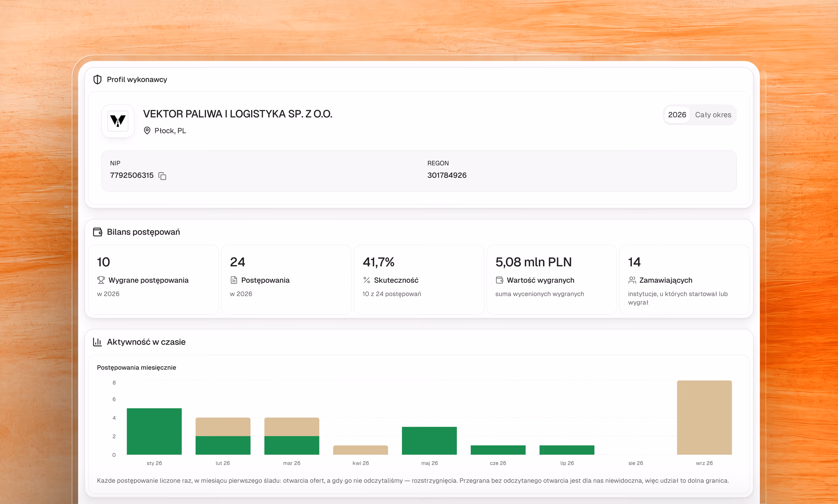Click the trophy icon for Wygrane postępowania
The height and width of the screenshot is (504, 838).
(101, 280)
